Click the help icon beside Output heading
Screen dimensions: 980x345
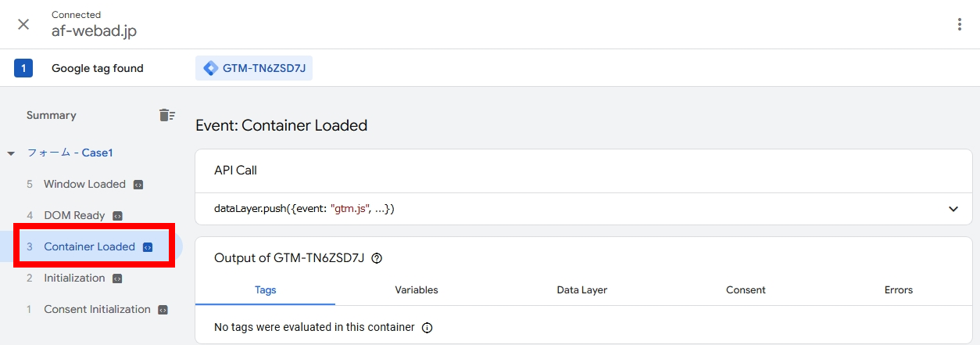377,258
